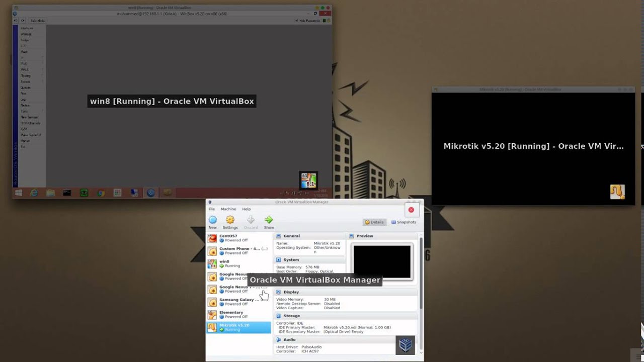Open the Windows Start button in win8
Viewport: 644px width, 362px height.
tap(19, 193)
